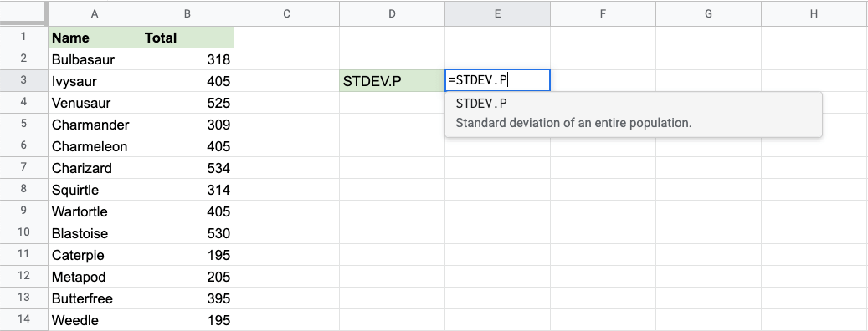Select the Bulbasaur cell

tap(95, 59)
